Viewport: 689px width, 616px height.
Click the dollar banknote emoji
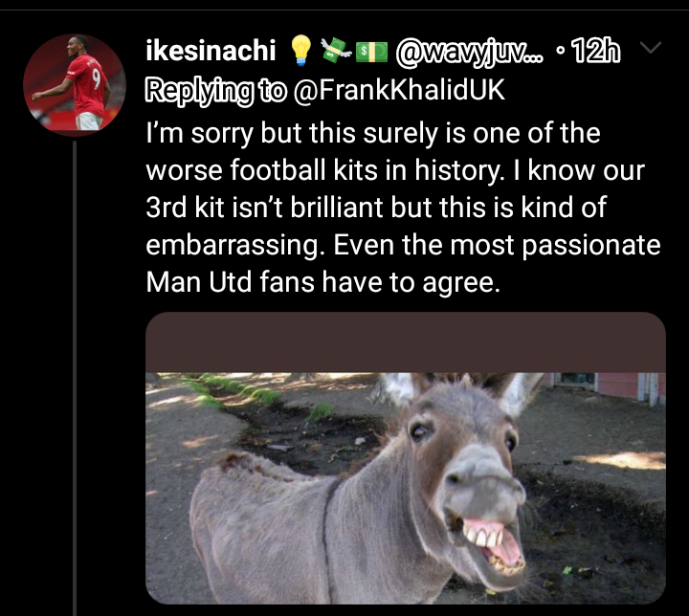(x=371, y=52)
